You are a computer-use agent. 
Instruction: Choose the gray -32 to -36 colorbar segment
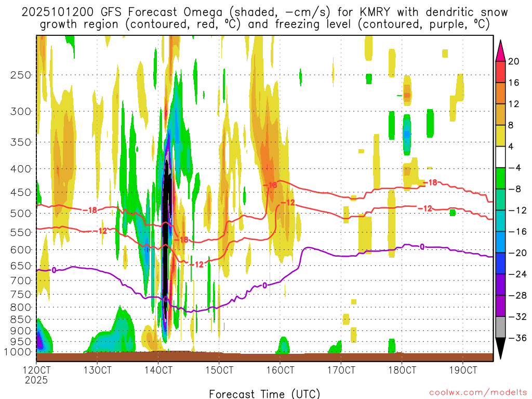[501, 327]
